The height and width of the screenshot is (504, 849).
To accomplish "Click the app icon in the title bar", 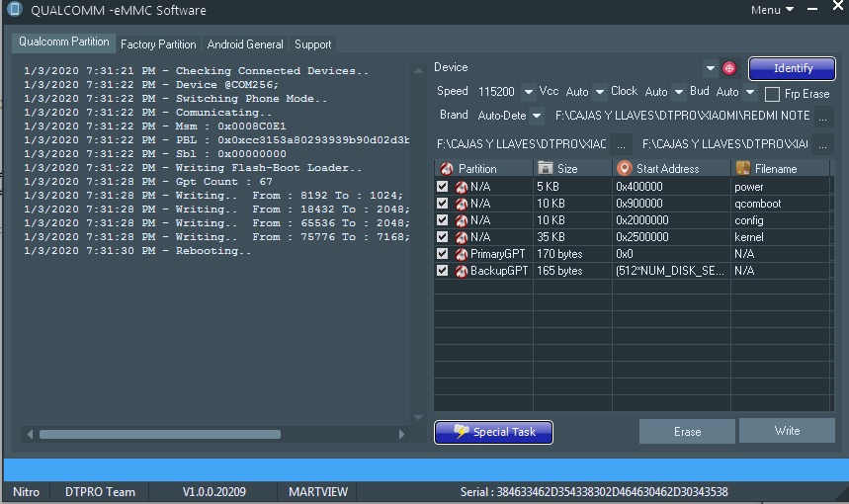I will (x=14, y=10).
